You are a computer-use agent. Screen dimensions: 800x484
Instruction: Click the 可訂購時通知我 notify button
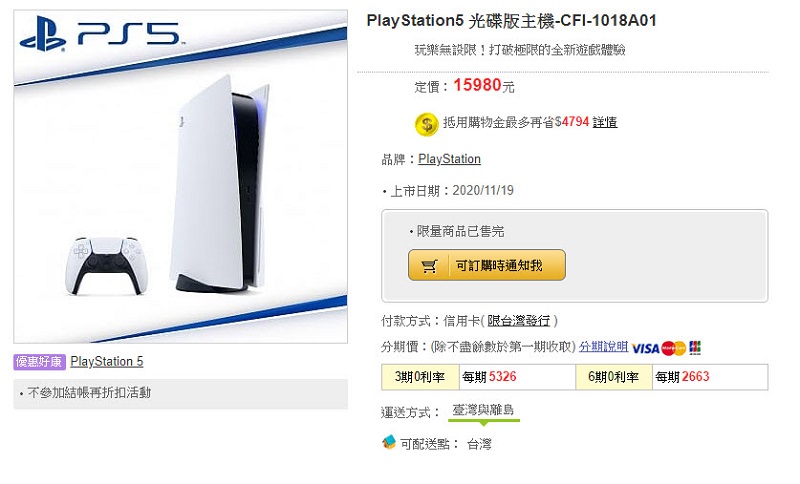pyautogui.click(x=487, y=266)
